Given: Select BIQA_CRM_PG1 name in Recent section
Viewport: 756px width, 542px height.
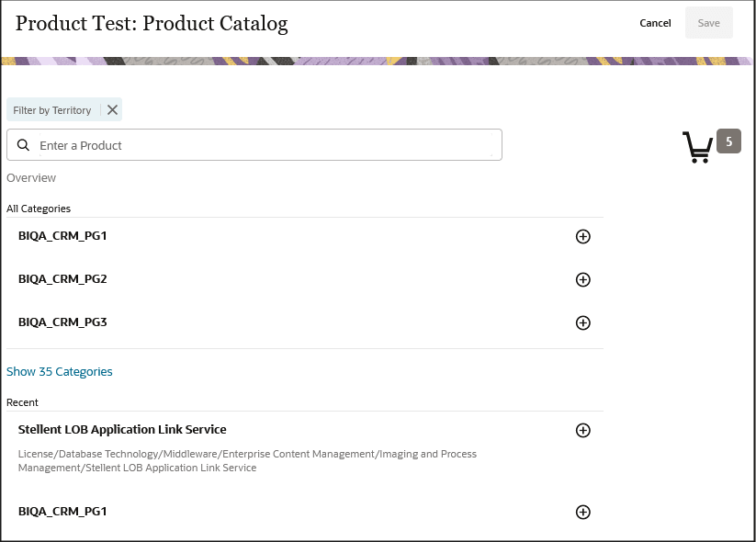Looking at the screenshot, I should pos(62,511).
